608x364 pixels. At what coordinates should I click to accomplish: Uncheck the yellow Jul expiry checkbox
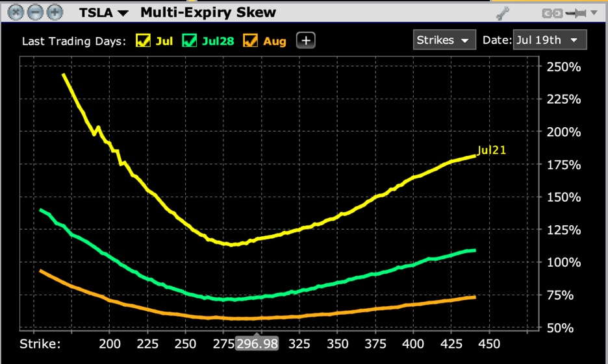(143, 40)
